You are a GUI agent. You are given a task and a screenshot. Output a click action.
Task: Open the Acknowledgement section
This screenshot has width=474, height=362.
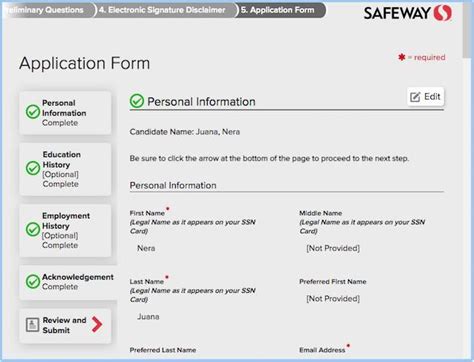pos(68,282)
